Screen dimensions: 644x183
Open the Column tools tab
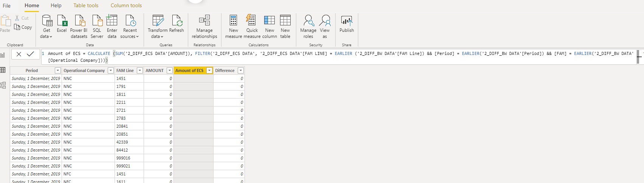click(x=126, y=6)
